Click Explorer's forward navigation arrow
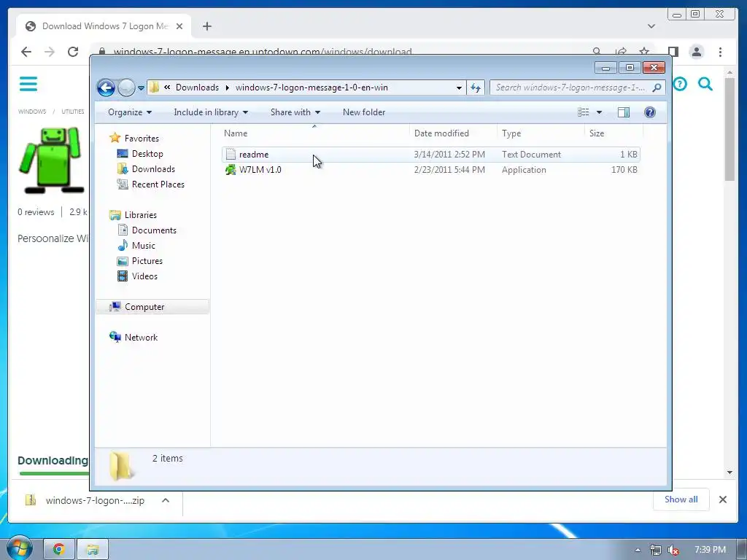Viewport: 747px width, 560px height. coord(126,87)
